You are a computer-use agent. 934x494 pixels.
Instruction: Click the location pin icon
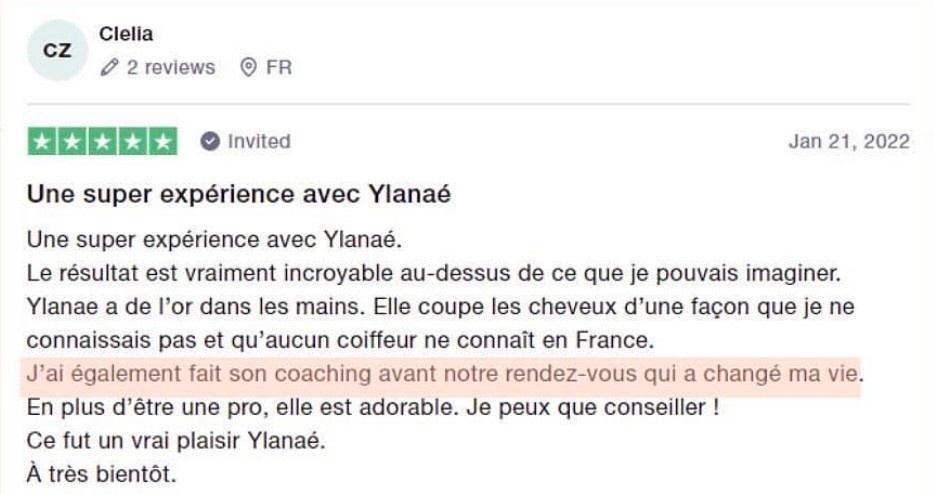[249, 68]
